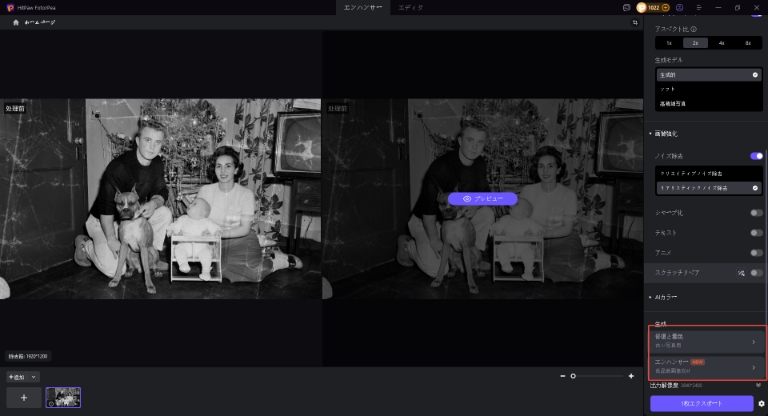768x416 pixels.
Task: Choose the ソフト model option
Action: pyautogui.click(x=709, y=89)
